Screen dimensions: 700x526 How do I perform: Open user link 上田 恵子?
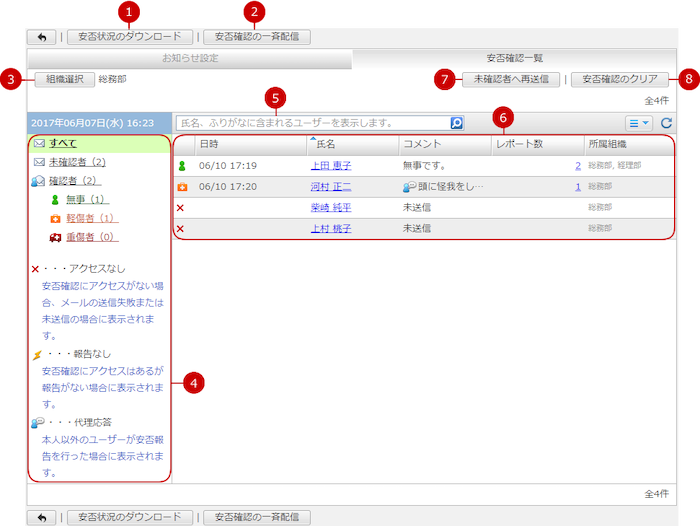(x=330, y=165)
